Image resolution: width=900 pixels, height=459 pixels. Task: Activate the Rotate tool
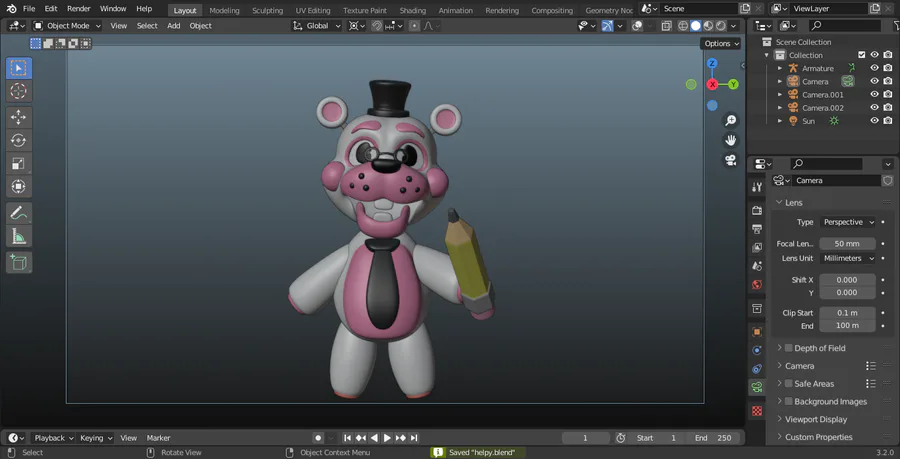pyautogui.click(x=19, y=140)
